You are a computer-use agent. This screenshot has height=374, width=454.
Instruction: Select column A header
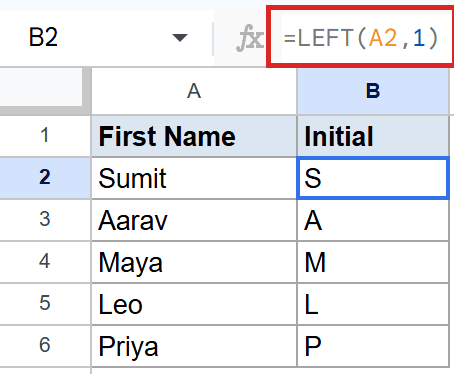coord(194,91)
